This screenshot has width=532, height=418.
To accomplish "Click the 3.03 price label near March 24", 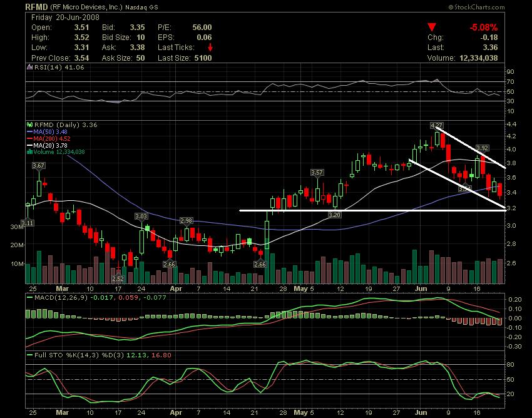I will [141, 216].
